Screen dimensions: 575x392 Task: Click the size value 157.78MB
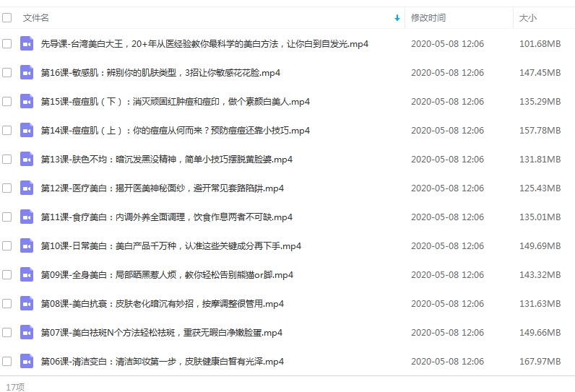[x=540, y=131]
